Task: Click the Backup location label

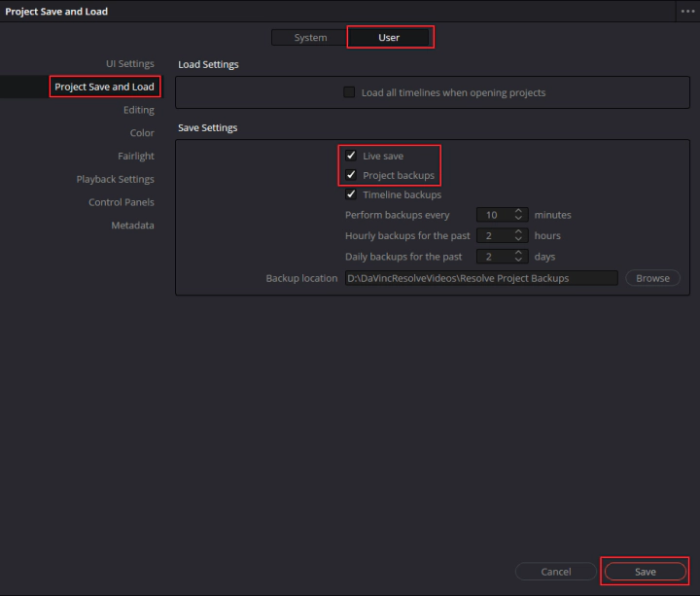Action: 301,278
